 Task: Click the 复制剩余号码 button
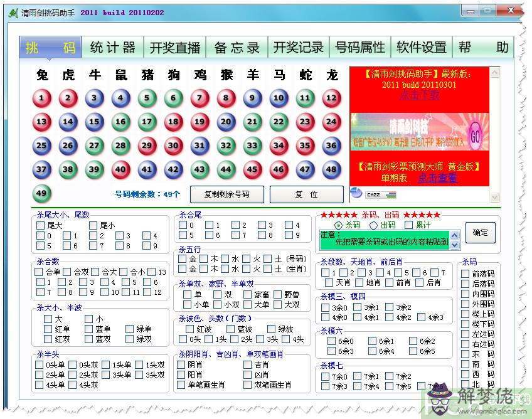pos(227,194)
